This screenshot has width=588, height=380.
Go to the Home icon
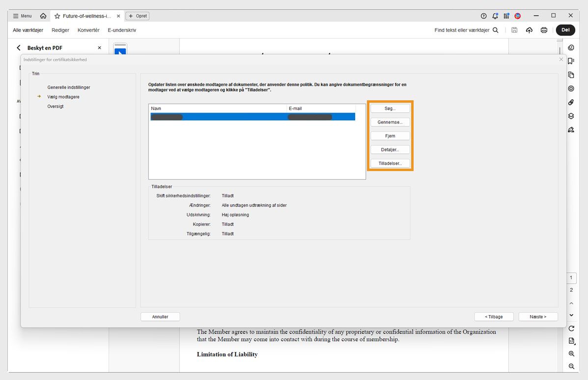(43, 16)
